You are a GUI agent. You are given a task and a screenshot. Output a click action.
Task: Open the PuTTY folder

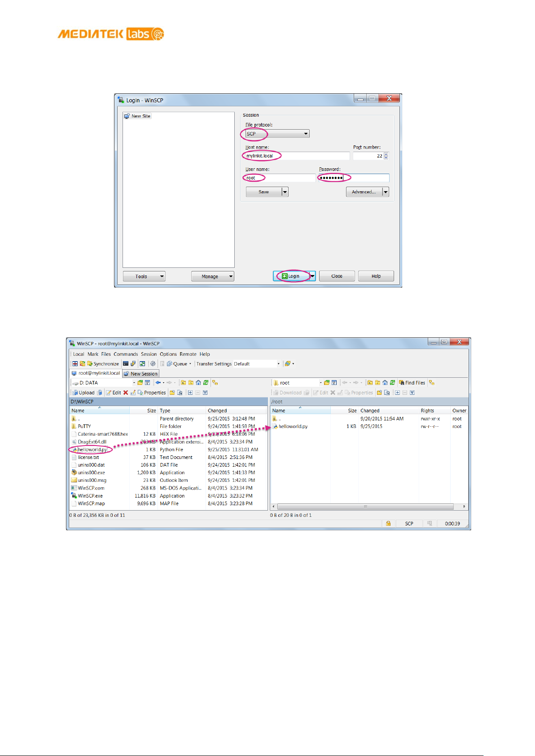tap(84, 426)
